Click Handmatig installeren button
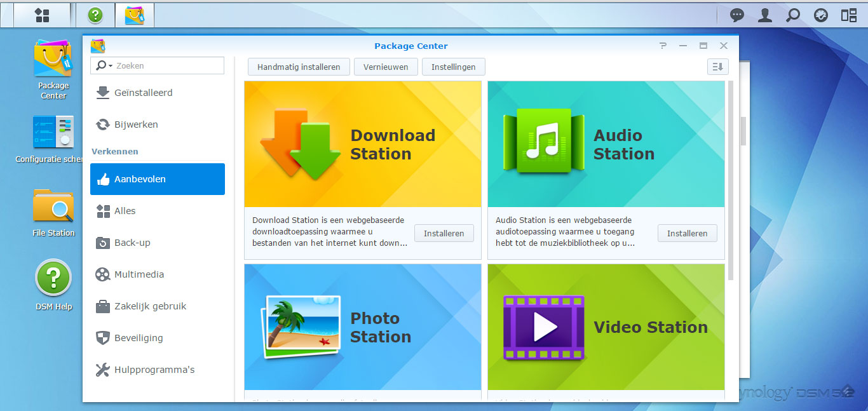This screenshot has width=868, height=411. coord(299,67)
